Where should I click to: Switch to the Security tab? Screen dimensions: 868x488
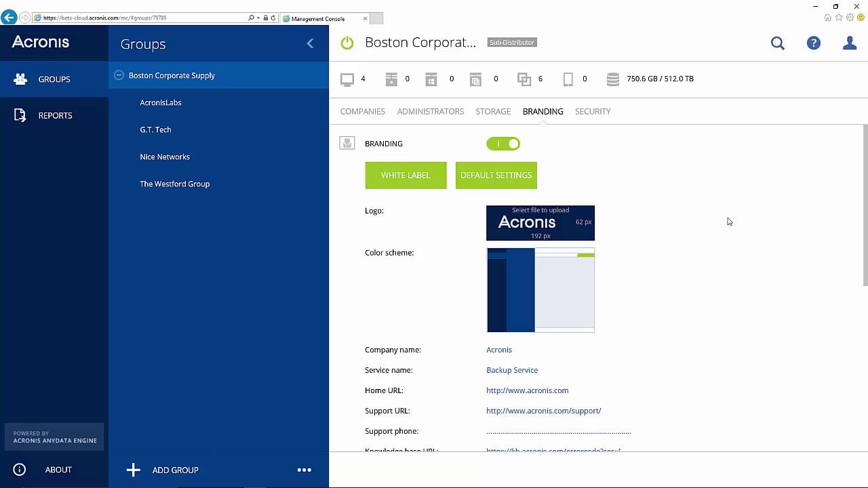593,111
